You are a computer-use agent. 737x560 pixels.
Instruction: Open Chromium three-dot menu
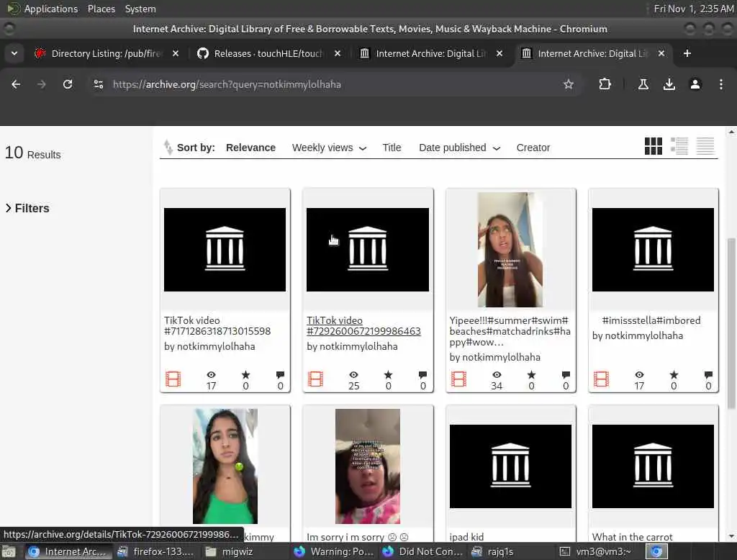pos(721,84)
